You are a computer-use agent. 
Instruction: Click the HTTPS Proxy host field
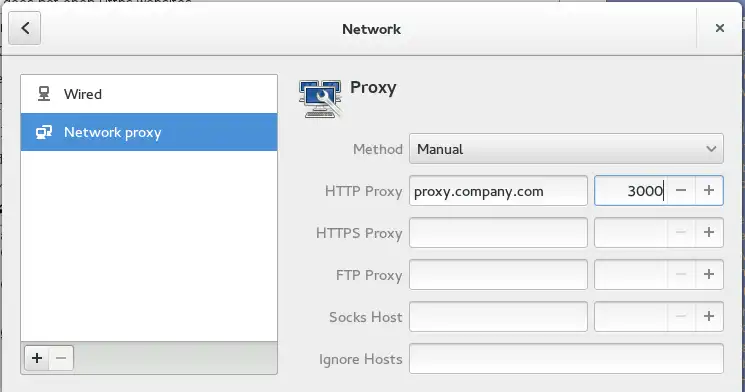click(x=498, y=232)
